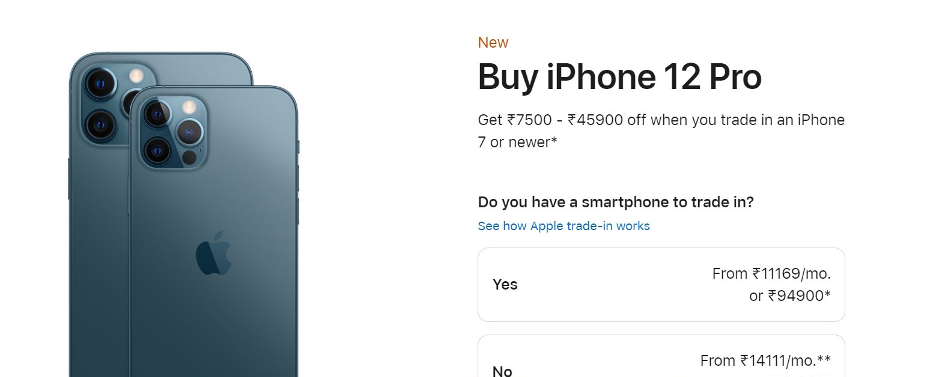Click the rear phone's top-left camera lens
939x377 pixels.
101,83
